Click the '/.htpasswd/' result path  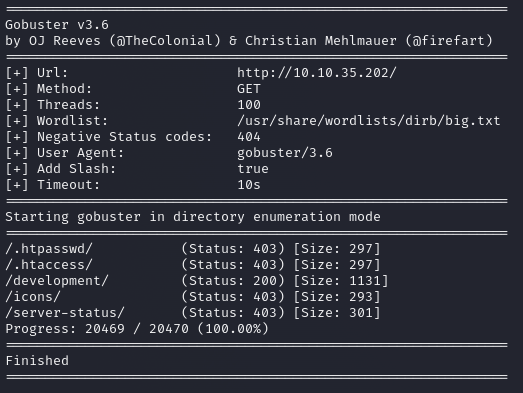tap(49, 249)
